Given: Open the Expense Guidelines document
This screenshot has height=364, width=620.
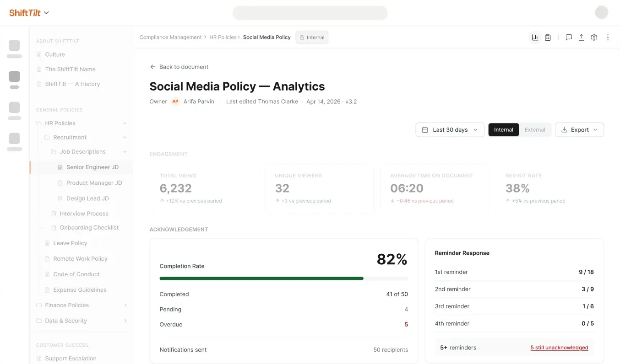Looking at the screenshot, I should pyautogui.click(x=80, y=290).
